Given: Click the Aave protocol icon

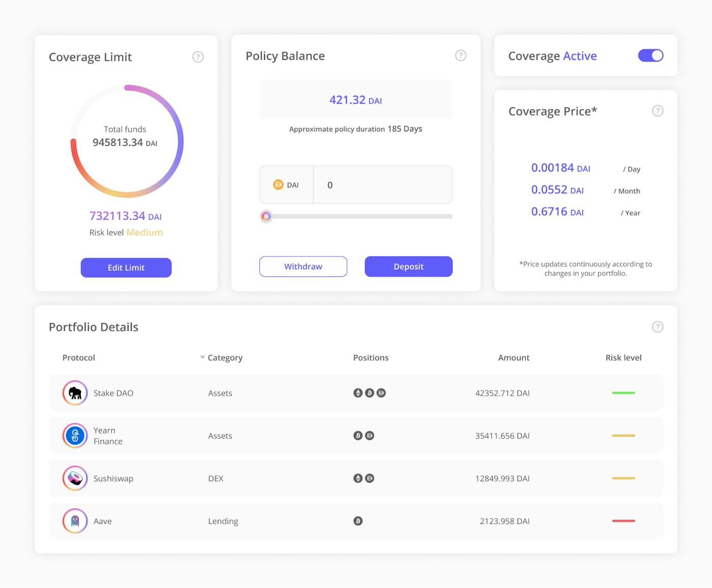Looking at the screenshot, I should pyautogui.click(x=75, y=521).
